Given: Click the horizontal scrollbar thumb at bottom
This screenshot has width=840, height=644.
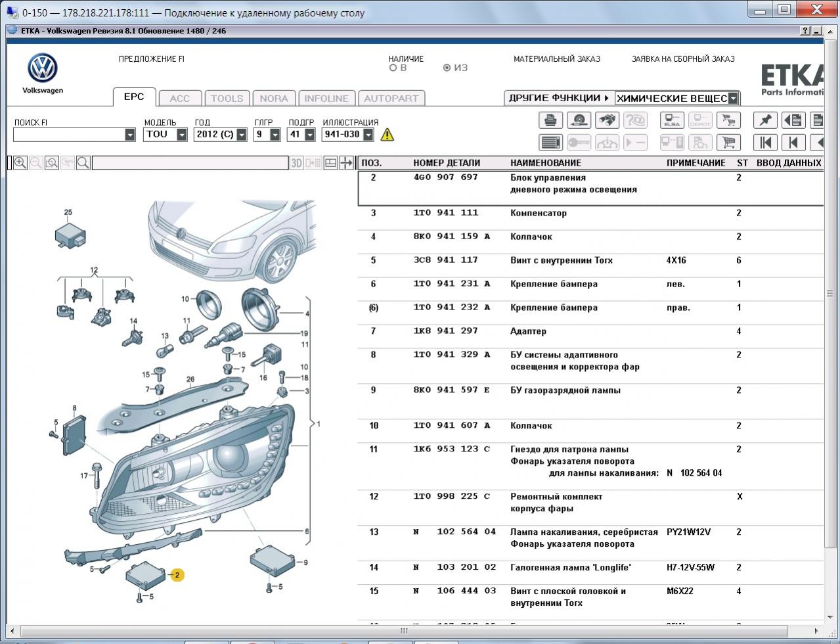Looking at the screenshot, I should click(x=405, y=631).
